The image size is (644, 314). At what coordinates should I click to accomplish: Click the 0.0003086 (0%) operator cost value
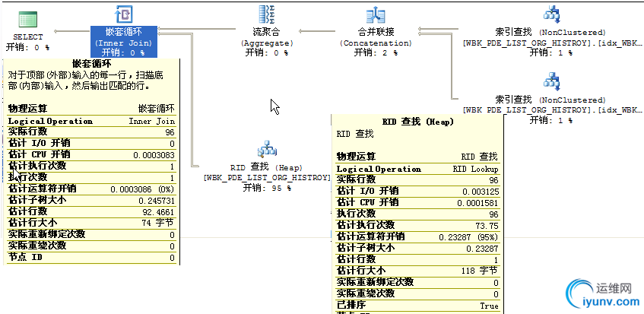click(142, 189)
